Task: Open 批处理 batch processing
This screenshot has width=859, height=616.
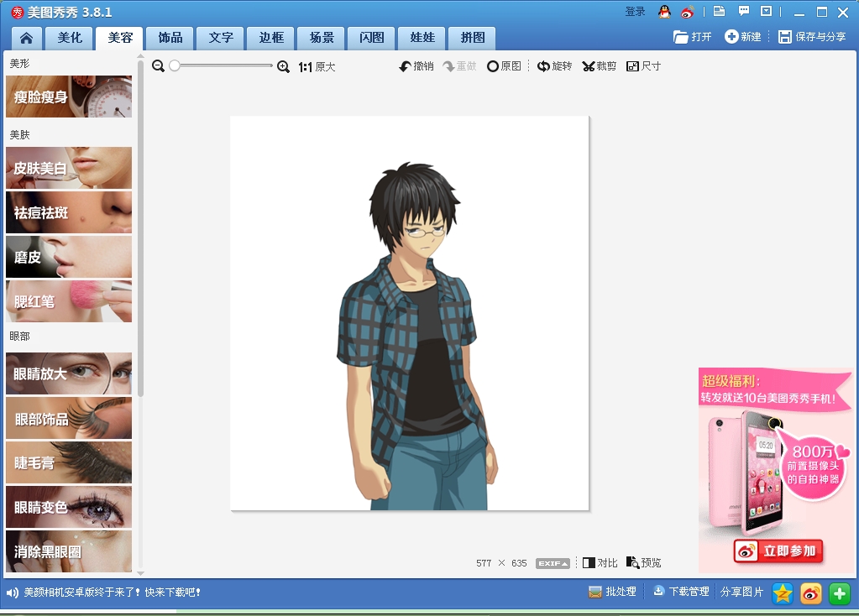Action: pos(612,592)
